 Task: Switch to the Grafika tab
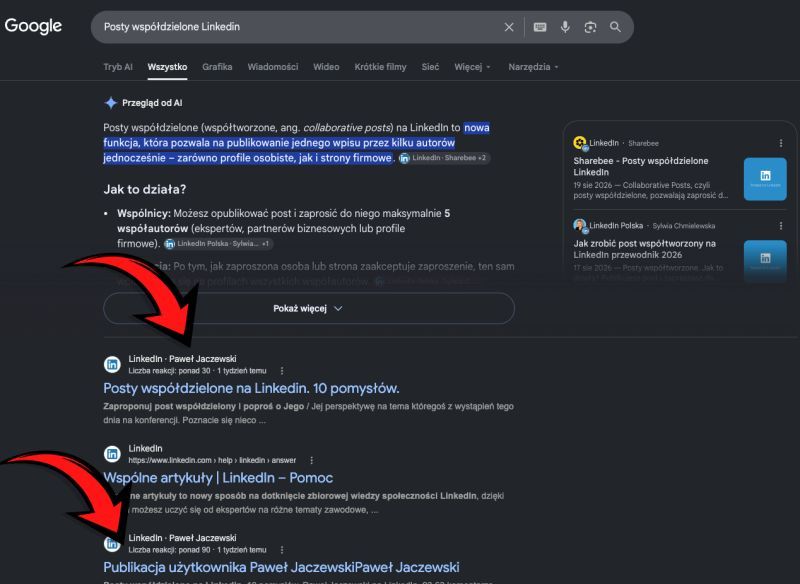(217, 67)
